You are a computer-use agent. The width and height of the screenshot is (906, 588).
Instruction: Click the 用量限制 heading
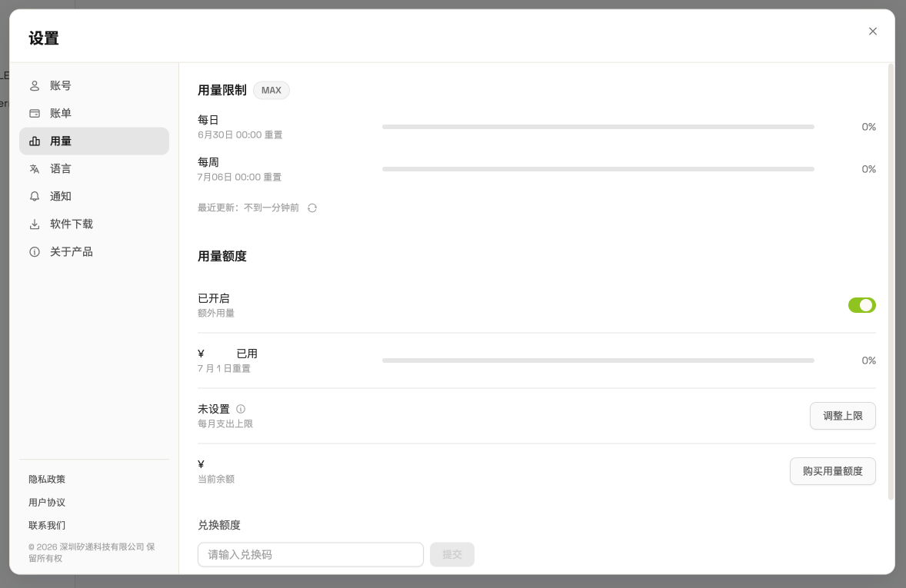[222, 90]
